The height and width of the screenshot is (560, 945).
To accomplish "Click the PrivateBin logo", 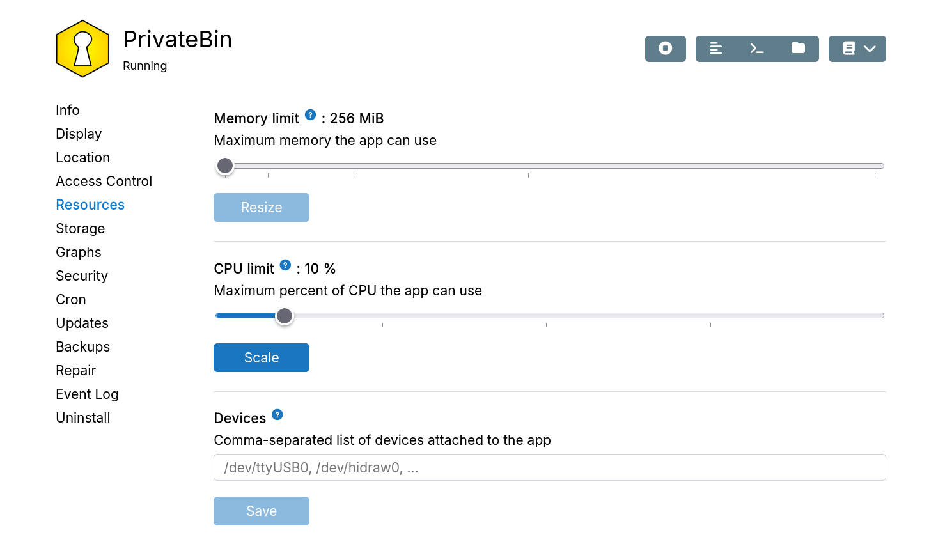I will (x=82, y=47).
